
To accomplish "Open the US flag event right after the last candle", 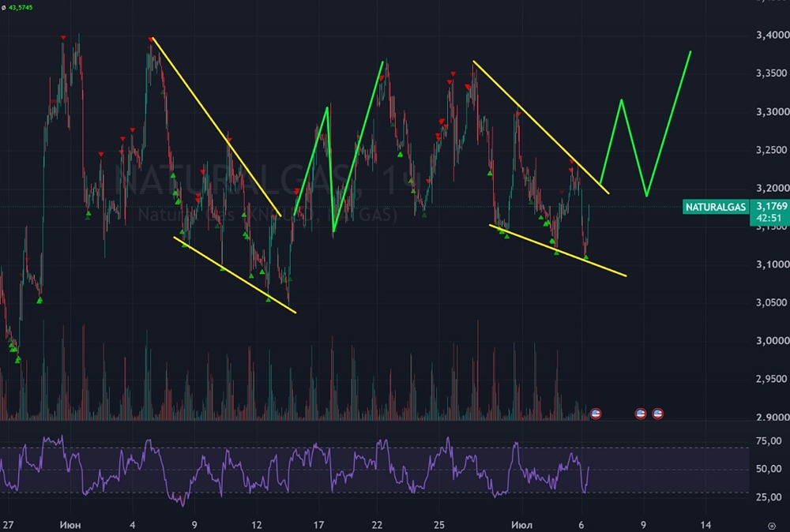I will [596, 414].
